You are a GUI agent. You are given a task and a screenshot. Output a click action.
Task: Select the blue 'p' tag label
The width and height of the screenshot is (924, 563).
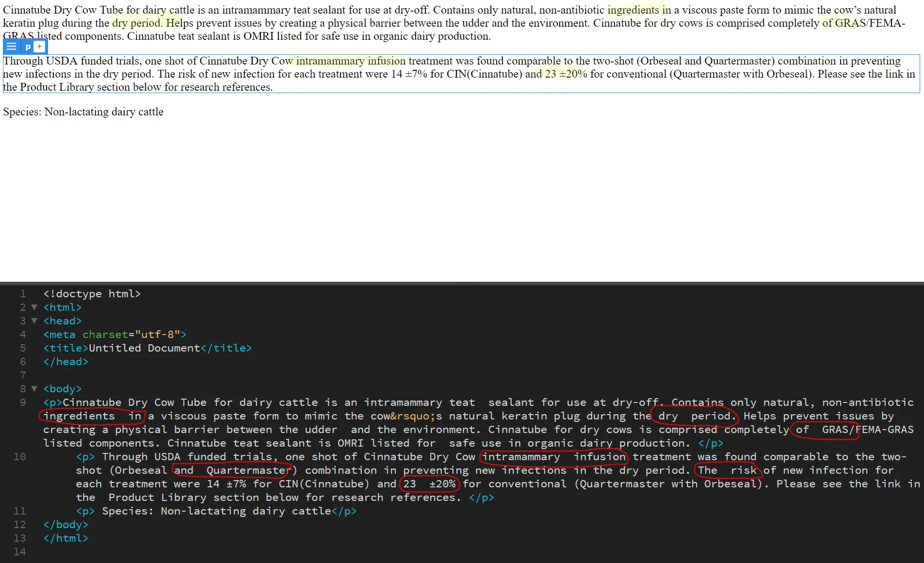[x=28, y=47]
